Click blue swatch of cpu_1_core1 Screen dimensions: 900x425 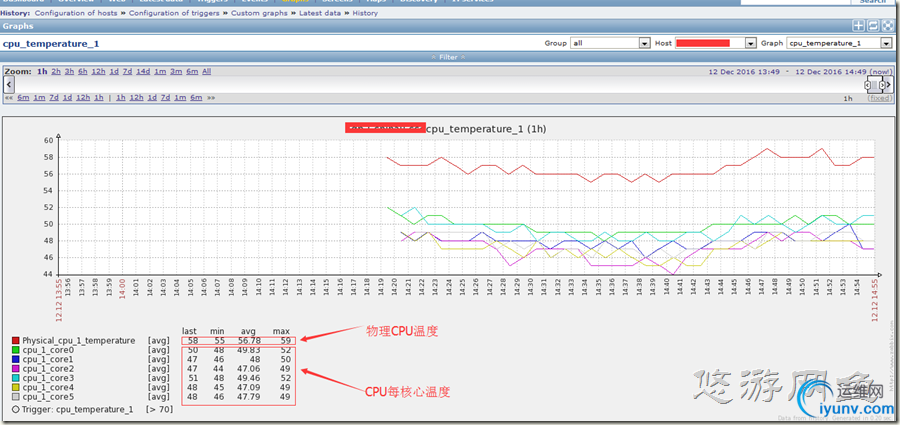pyautogui.click(x=15, y=359)
